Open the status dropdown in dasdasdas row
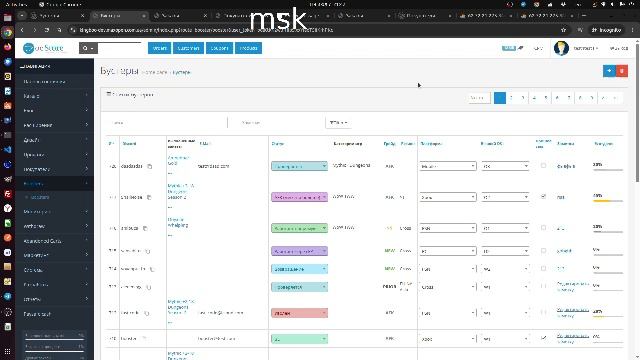 299,166
